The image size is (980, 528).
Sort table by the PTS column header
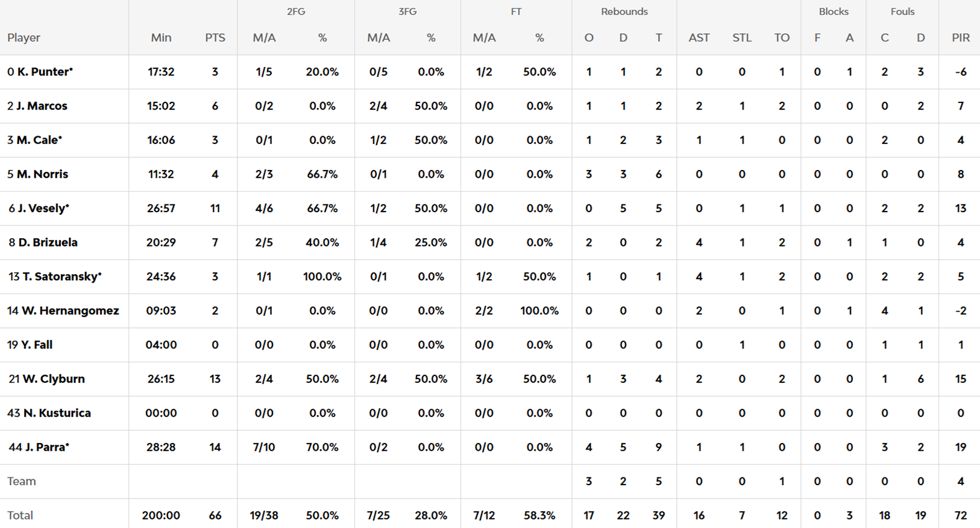point(215,37)
